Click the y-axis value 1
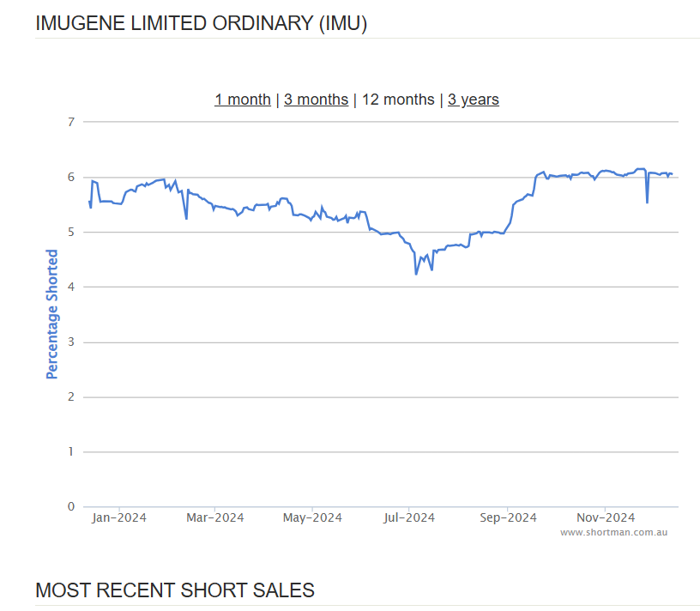700x611 pixels. coord(71,452)
